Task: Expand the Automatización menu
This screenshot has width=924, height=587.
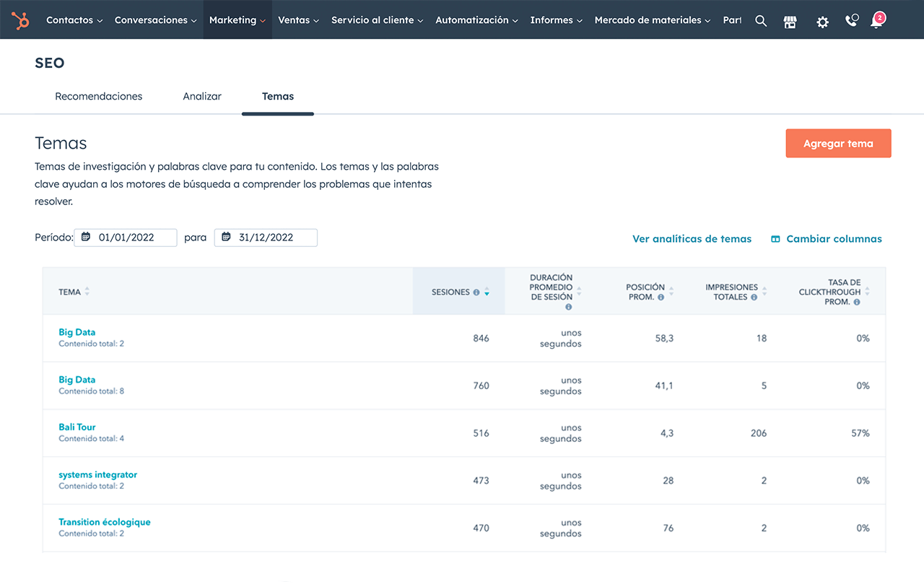Action: (476, 20)
